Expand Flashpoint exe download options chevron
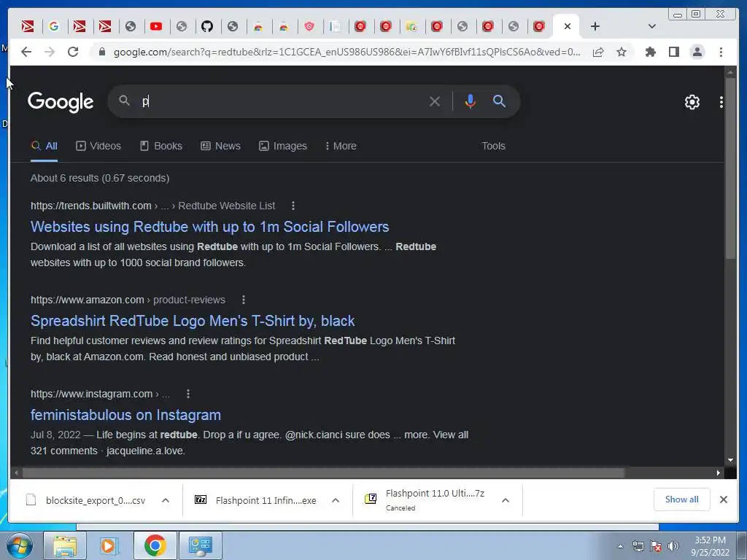The height and width of the screenshot is (560, 747). coord(336,500)
